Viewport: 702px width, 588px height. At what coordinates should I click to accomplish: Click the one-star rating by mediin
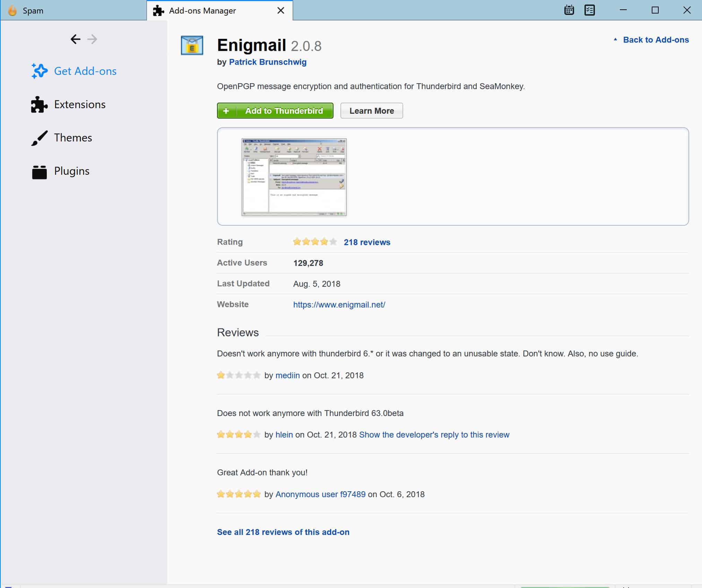point(239,375)
